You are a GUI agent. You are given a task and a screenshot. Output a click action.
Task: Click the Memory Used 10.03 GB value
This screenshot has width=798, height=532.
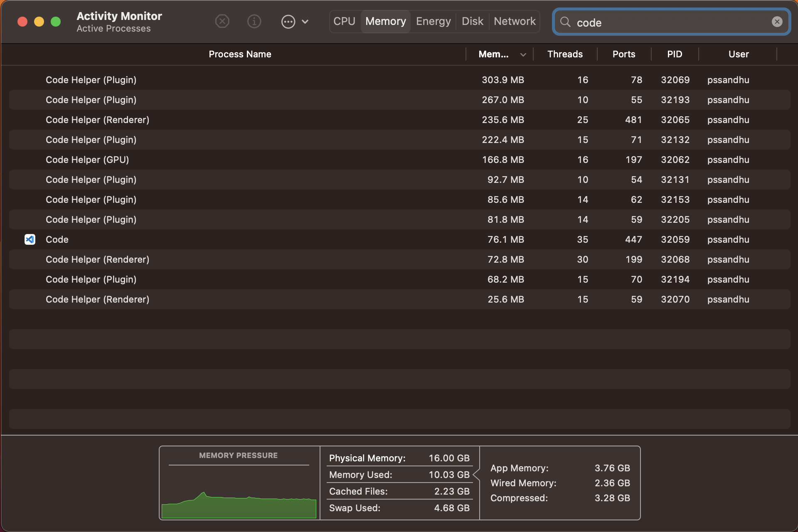[449, 475]
